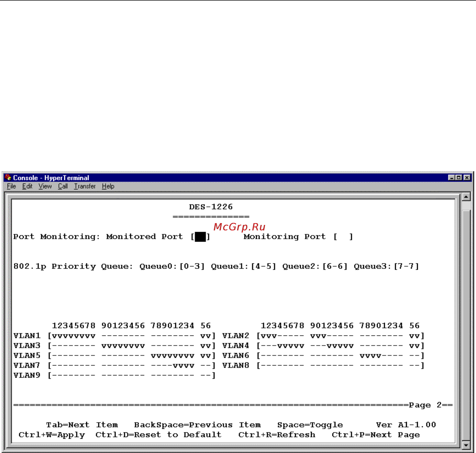This screenshot has width=476, height=453.
Task: Open the Call menu
Action: click(63, 186)
